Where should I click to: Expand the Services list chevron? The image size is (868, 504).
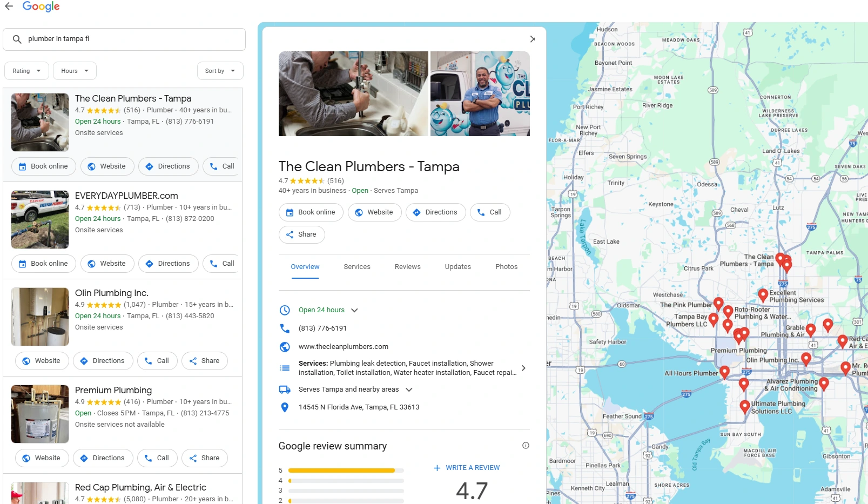523,368
